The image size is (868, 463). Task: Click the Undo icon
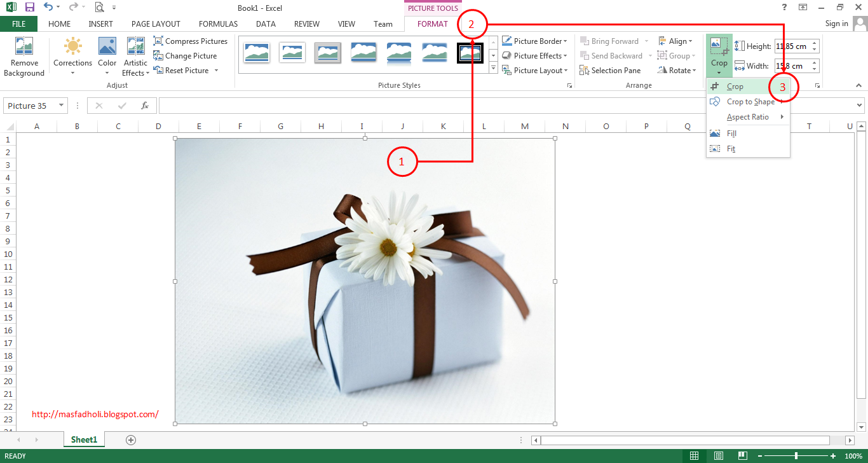(48, 8)
